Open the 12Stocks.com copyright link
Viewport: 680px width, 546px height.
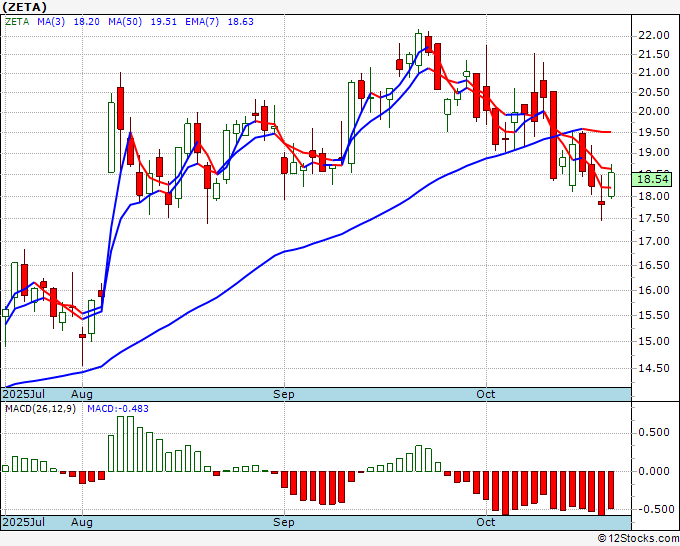click(x=638, y=539)
